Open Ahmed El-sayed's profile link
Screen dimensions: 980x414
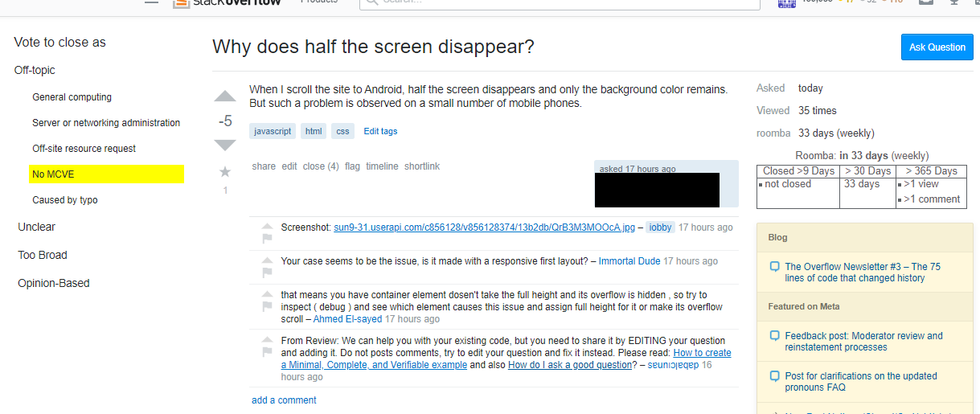click(x=347, y=319)
